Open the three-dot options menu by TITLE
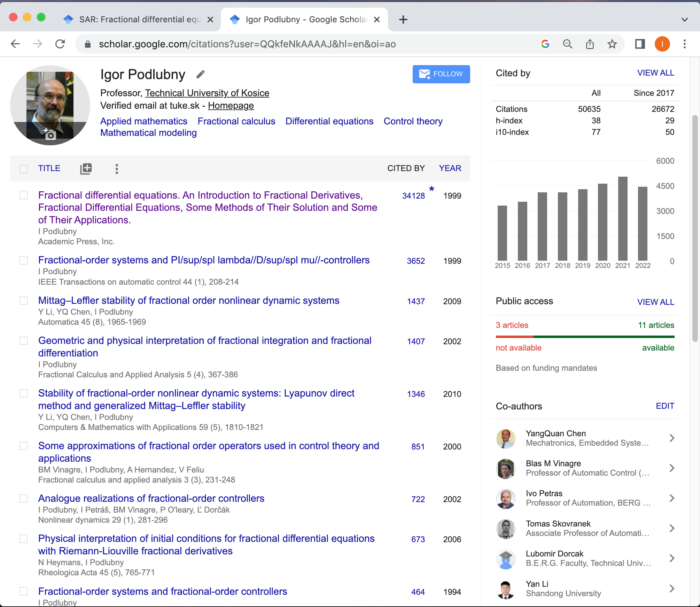The width and height of the screenshot is (700, 607). (x=117, y=169)
